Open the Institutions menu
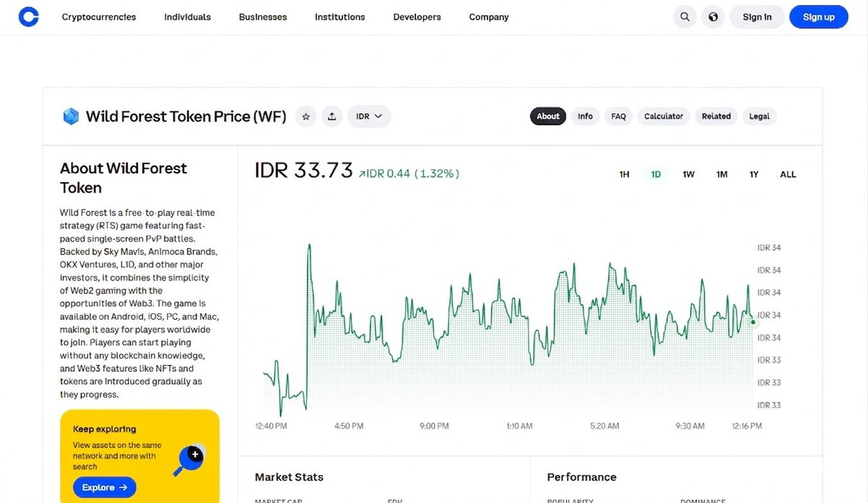Viewport: 868px width, 503px height. [x=340, y=17]
